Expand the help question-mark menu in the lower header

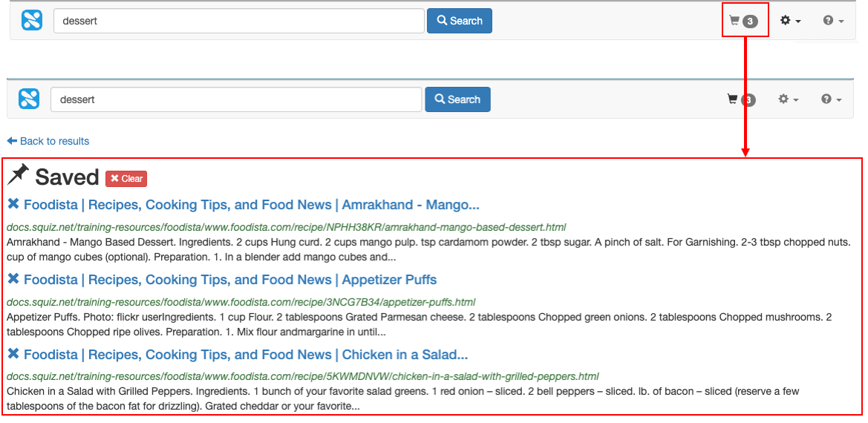click(x=831, y=99)
